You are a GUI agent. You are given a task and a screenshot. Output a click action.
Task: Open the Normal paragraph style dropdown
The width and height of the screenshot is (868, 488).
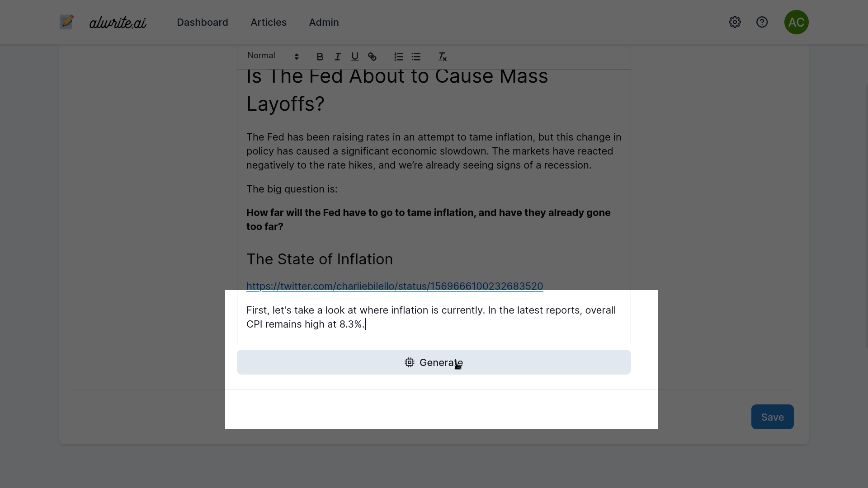[261, 55]
